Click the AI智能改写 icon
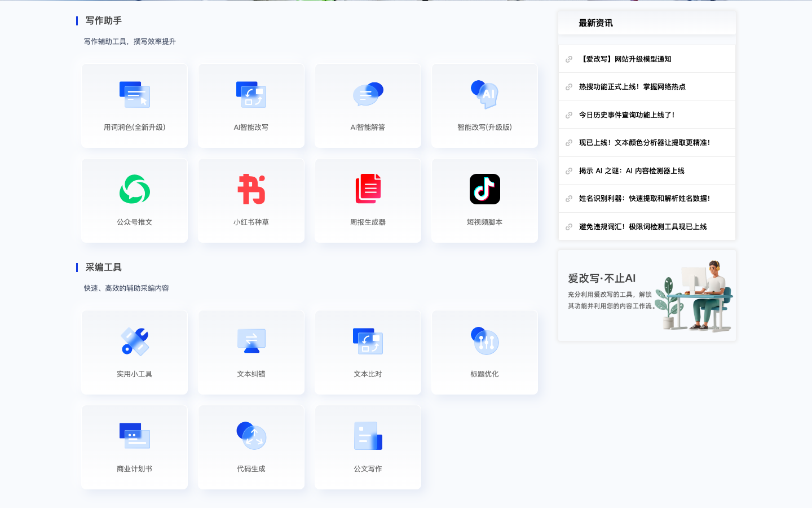812x508 pixels. (251, 95)
